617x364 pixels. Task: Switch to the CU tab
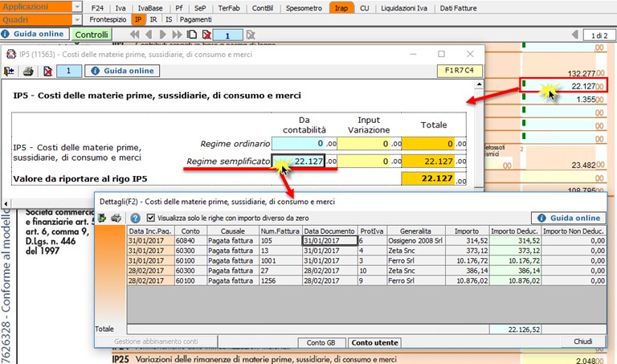coord(365,8)
